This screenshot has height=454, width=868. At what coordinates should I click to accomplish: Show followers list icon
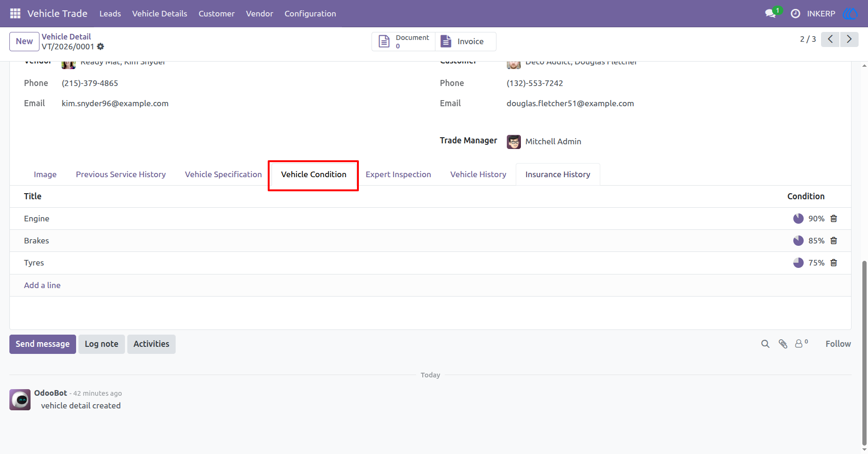point(801,344)
